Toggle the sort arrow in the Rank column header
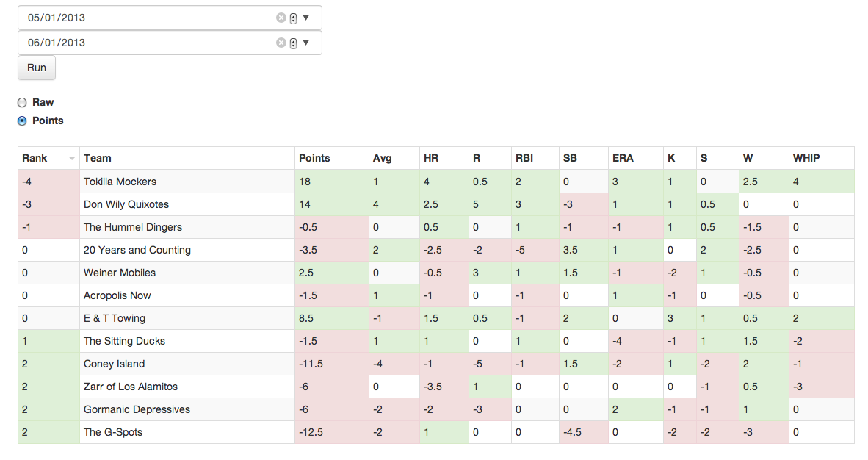The image size is (868, 460). tap(71, 158)
